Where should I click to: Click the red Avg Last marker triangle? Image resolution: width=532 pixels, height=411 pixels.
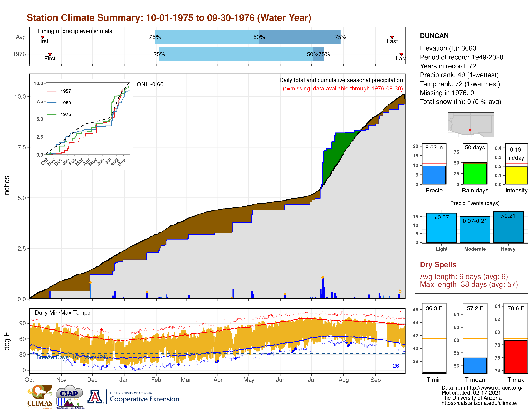(392, 37)
